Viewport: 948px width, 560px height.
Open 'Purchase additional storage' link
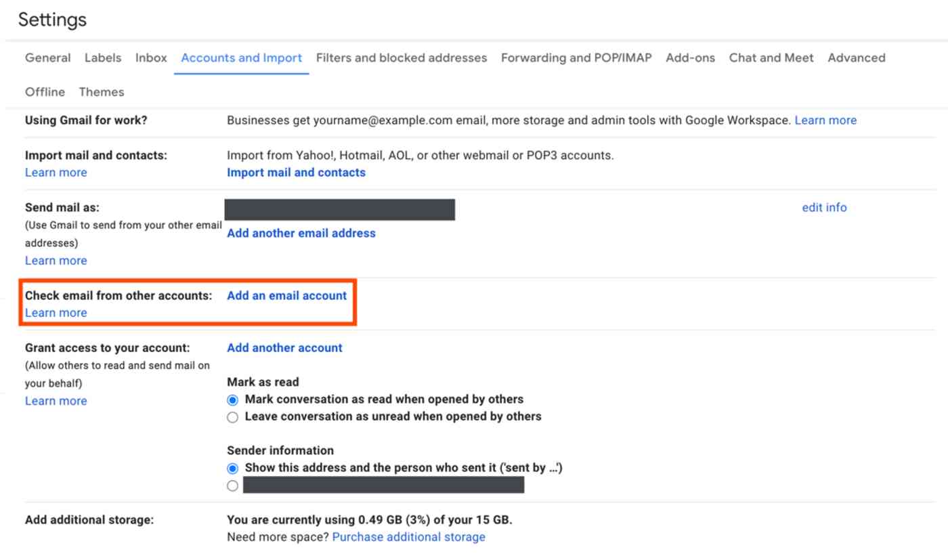coord(408,537)
